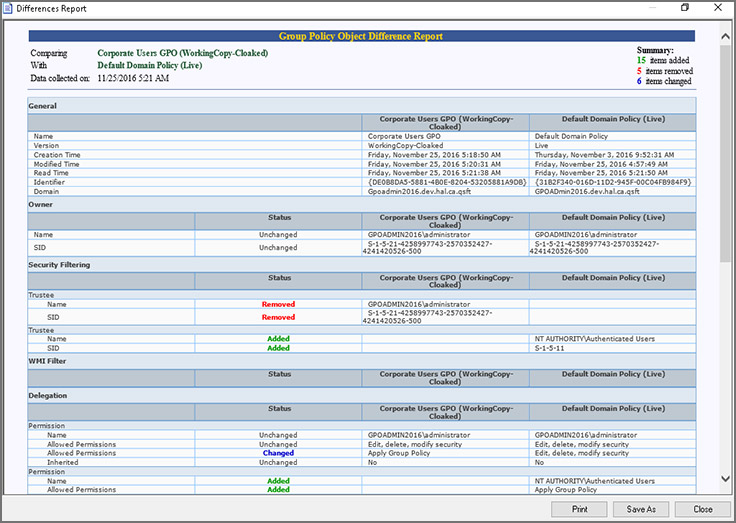736x523 pixels.
Task: Click 'NT AUTHORITY\Authenticated Users' in Delegation Permission row
Action: pyautogui.click(x=595, y=481)
